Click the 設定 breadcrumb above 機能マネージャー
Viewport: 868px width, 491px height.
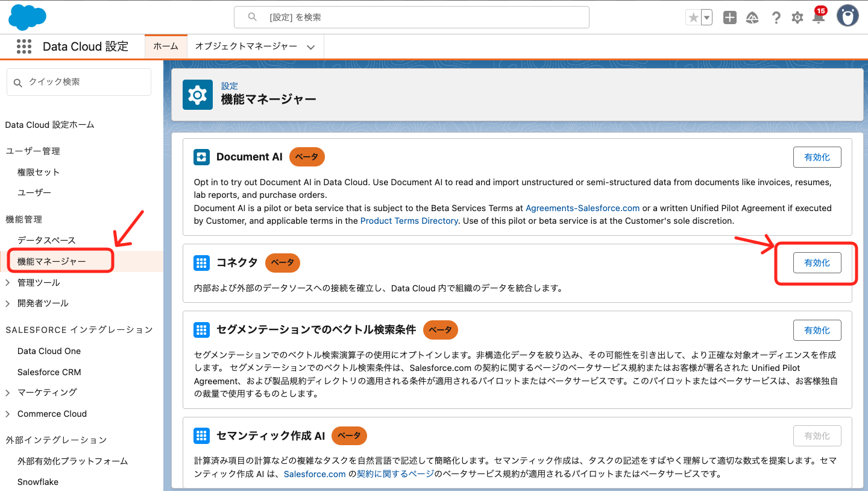[x=230, y=86]
